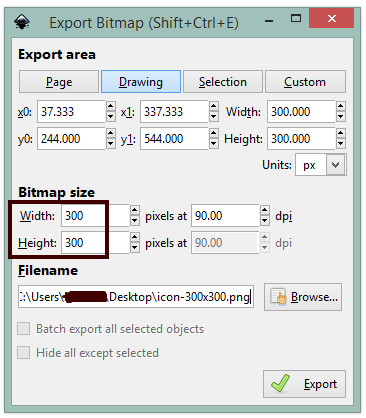Decrement y1 using its down arrow

tap(214, 144)
